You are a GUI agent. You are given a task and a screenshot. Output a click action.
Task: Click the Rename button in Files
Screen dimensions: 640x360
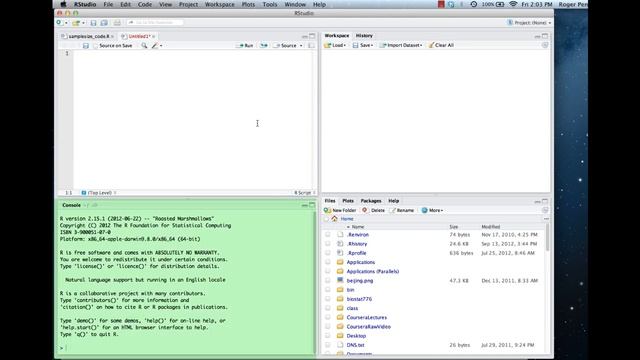402,210
